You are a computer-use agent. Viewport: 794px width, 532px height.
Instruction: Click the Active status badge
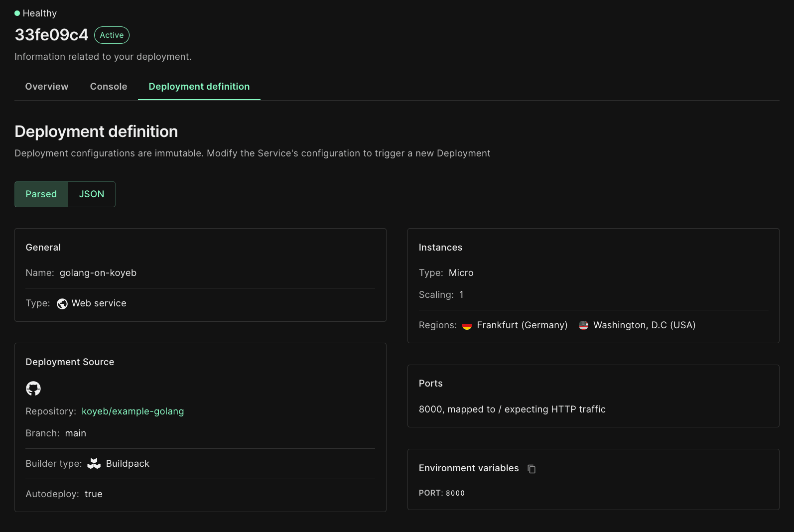[112, 35]
